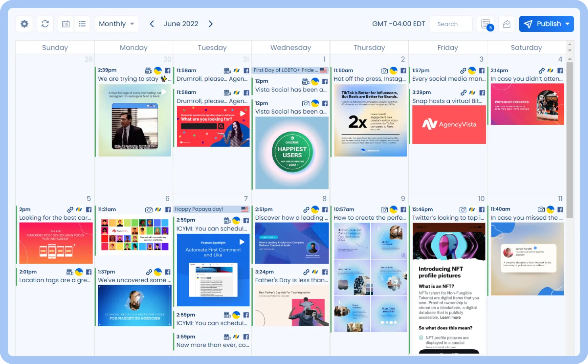This screenshot has width=588, height=364.
Task: Open the settings gear icon
Action: (x=24, y=24)
